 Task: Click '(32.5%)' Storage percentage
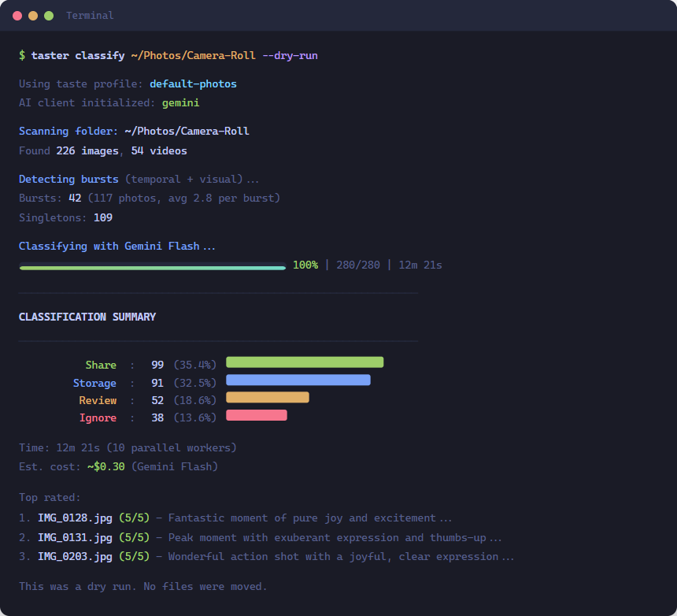(194, 383)
